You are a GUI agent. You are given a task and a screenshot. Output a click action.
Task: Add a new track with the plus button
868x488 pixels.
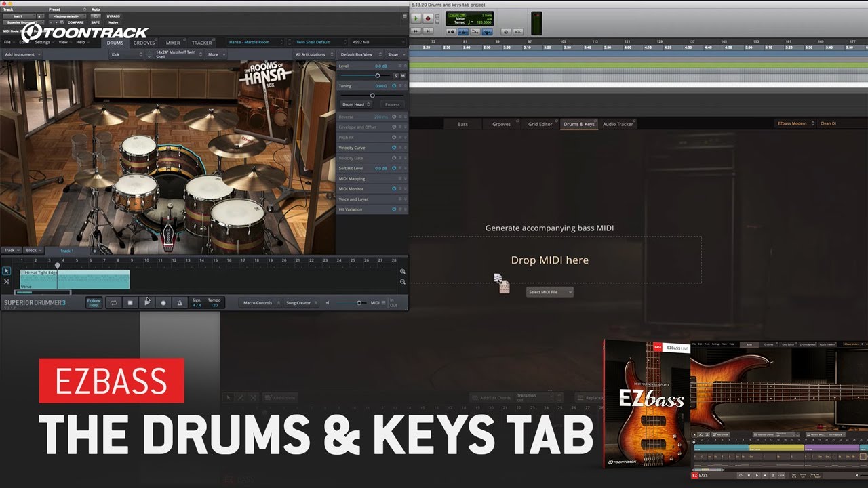point(94,251)
